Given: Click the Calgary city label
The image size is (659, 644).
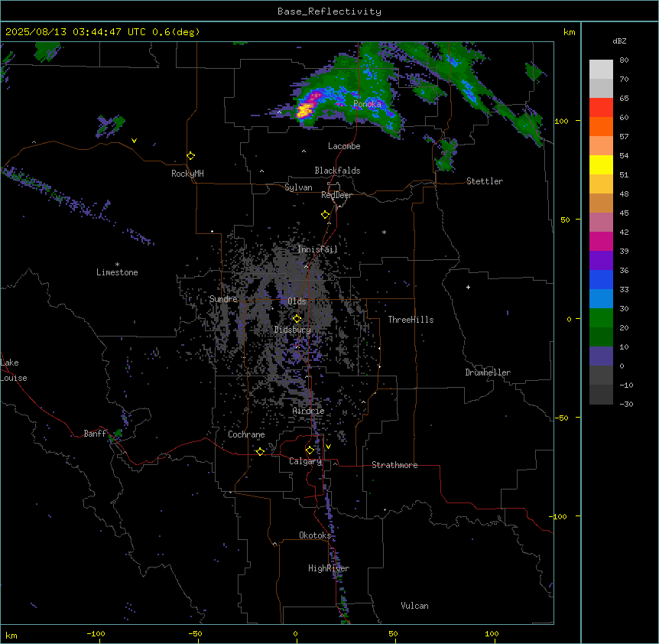Looking at the screenshot, I should coord(306,461).
